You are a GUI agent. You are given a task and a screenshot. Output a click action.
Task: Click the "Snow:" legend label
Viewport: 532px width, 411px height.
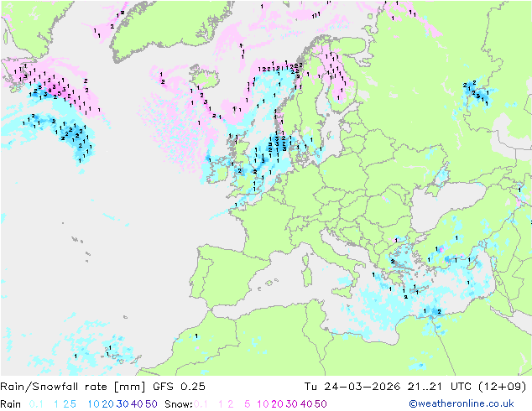(179, 404)
